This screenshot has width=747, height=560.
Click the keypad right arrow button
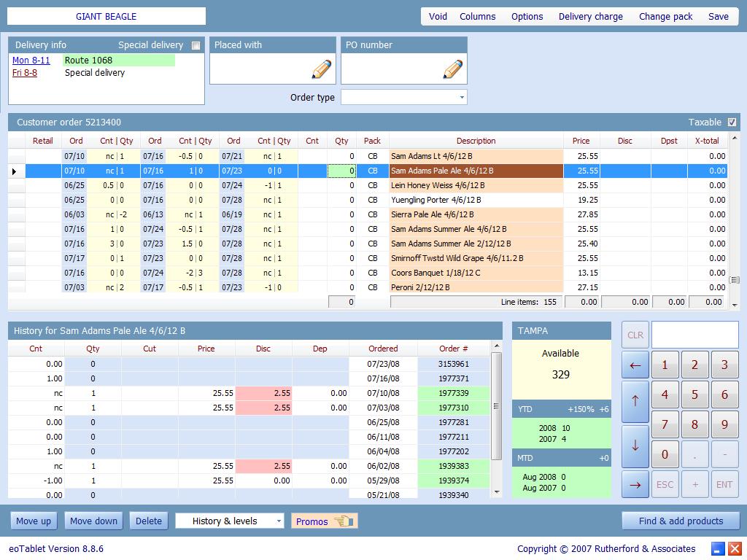635,484
